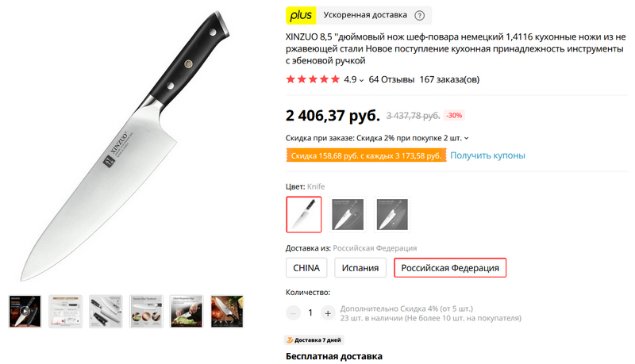The height and width of the screenshot is (364, 635).
Task: Select CHINA as shipping origin
Action: (x=306, y=268)
